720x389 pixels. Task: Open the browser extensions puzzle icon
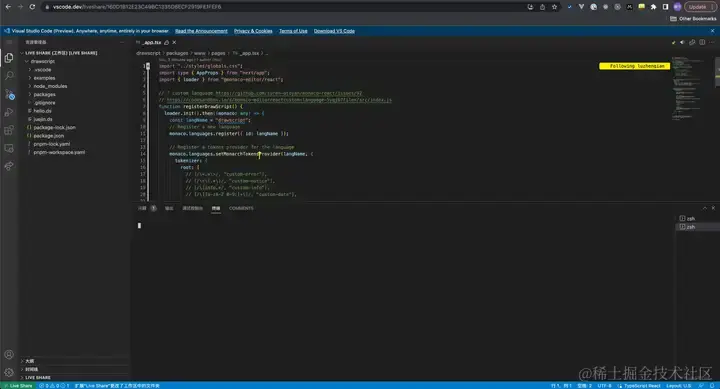click(x=653, y=7)
